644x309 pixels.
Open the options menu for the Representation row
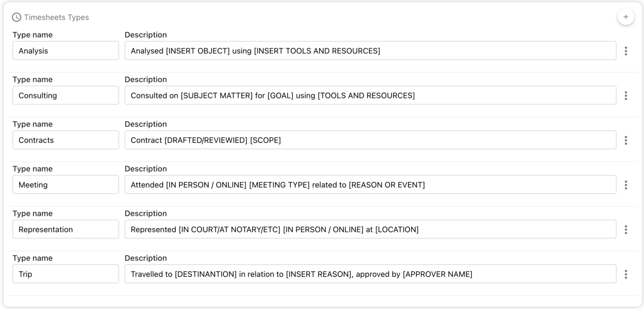click(x=626, y=229)
